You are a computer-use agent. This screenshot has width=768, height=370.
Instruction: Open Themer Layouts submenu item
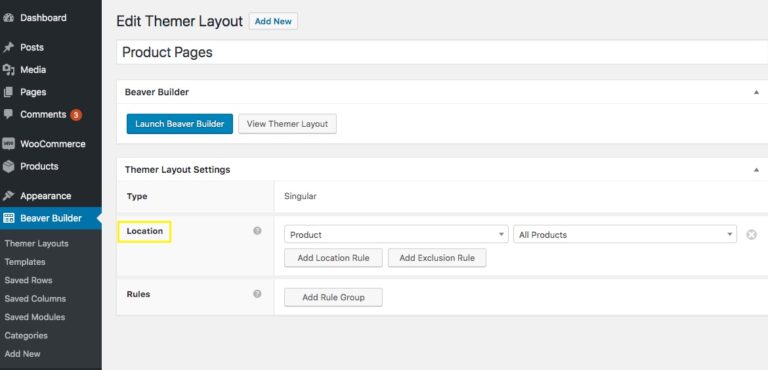[37, 244]
